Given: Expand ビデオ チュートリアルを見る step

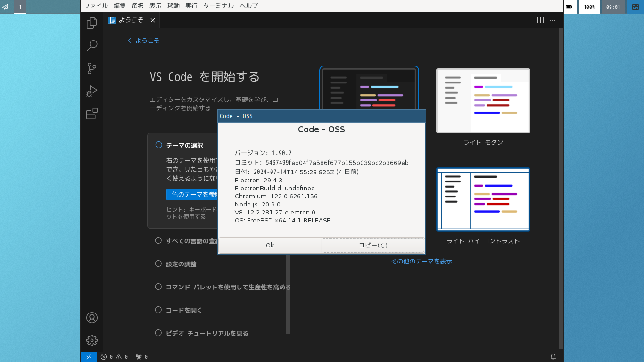Looking at the screenshot, I should pos(207,333).
